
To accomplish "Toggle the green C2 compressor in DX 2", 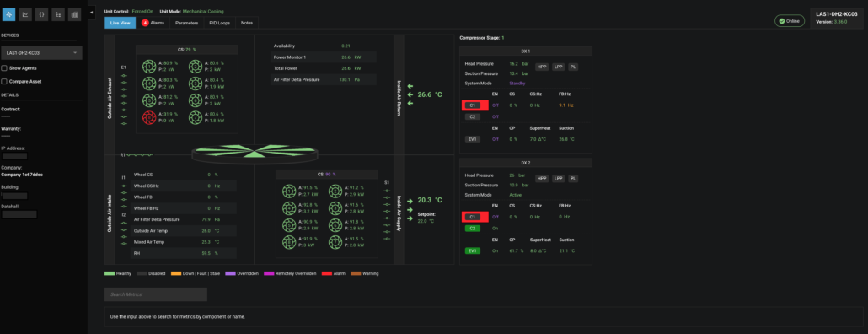I will click(472, 229).
